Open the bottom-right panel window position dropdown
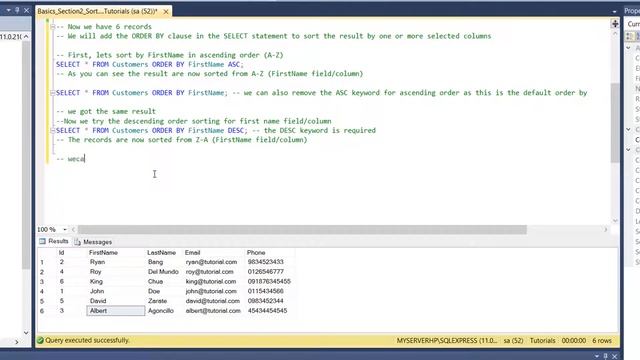This screenshot has width=640, height=360. pos(597,356)
